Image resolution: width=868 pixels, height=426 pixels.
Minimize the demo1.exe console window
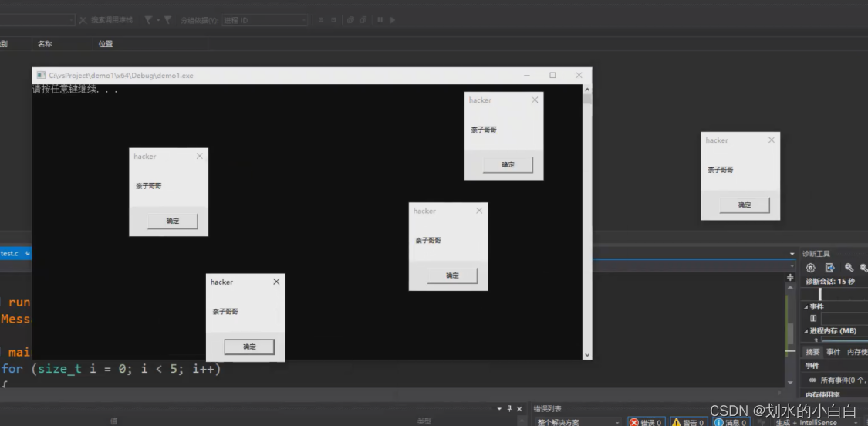[527, 76]
